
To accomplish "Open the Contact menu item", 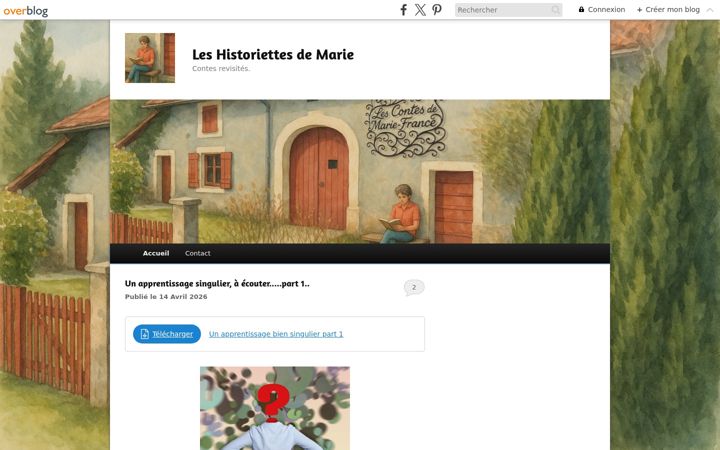I will [x=197, y=253].
